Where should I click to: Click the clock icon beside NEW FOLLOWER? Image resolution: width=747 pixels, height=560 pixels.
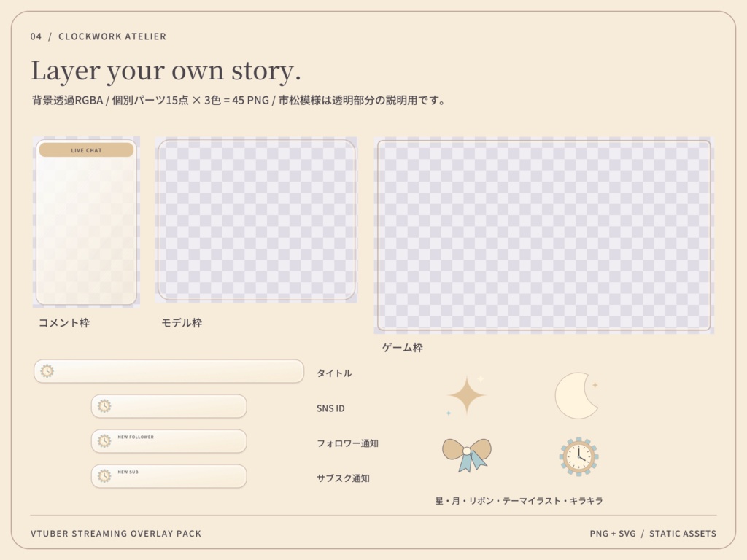104,441
